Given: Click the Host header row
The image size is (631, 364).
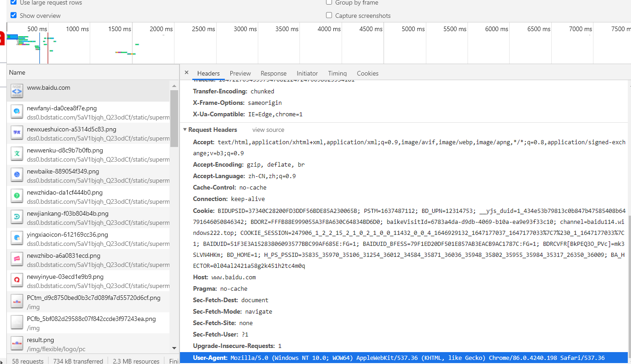Looking at the screenshot, I should click(x=224, y=277).
